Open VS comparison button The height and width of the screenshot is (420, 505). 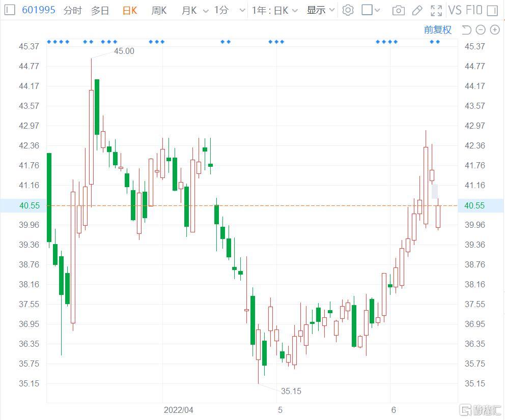point(455,10)
